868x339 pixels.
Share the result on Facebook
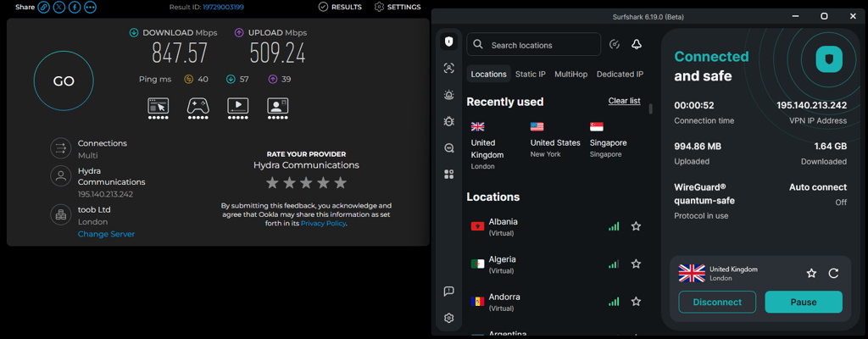point(75,7)
